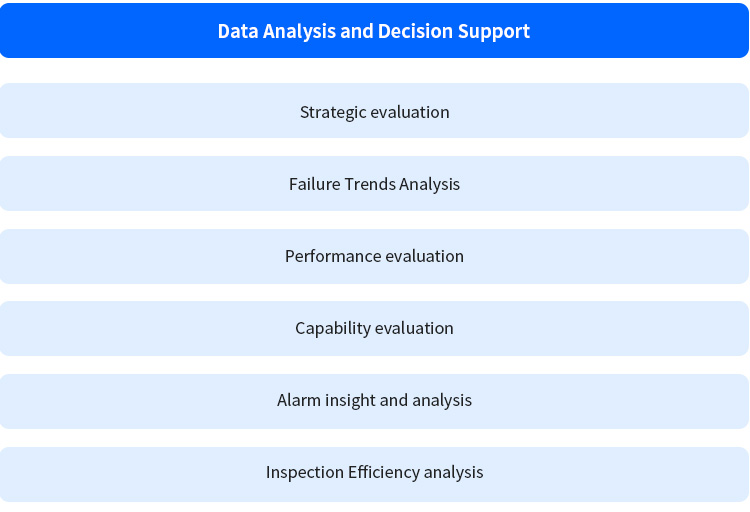The width and height of the screenshot is (750, 512).
Task: Select Inspection Efficiency analysis
Action: [374, 472]
